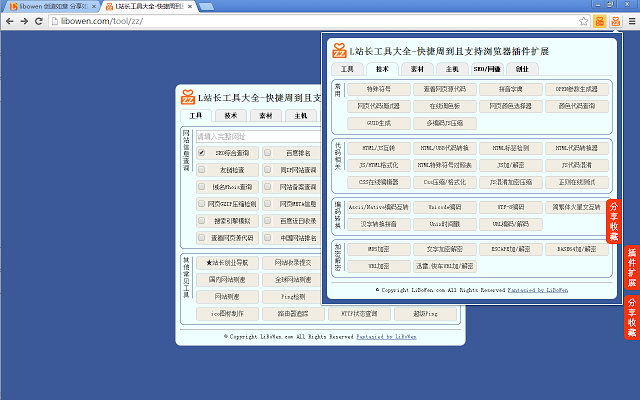Click the browser forward arrow
The height and width of the screenshot is (400, 640).
pos(24,21)
